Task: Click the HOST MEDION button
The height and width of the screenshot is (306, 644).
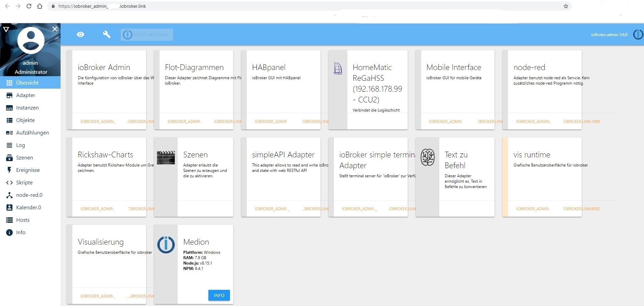Action: (147, 35)
